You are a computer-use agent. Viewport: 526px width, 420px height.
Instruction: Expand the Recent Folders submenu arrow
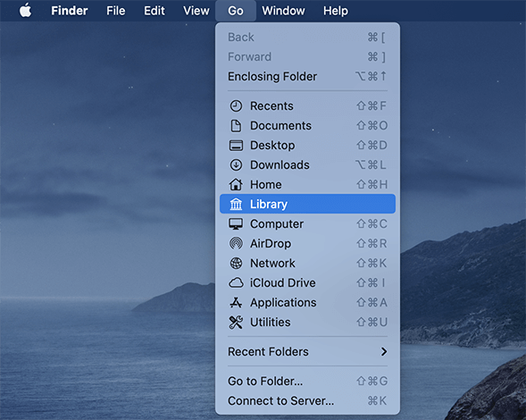tap(384, 351)
